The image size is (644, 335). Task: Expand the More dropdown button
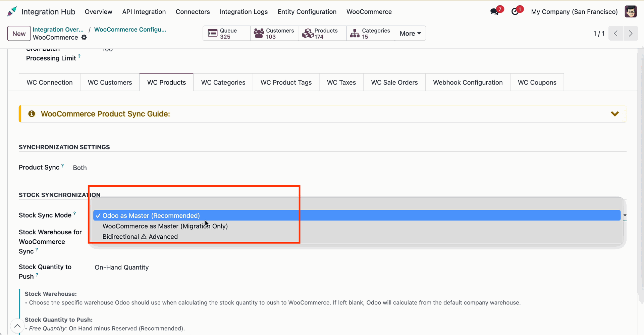410,34
